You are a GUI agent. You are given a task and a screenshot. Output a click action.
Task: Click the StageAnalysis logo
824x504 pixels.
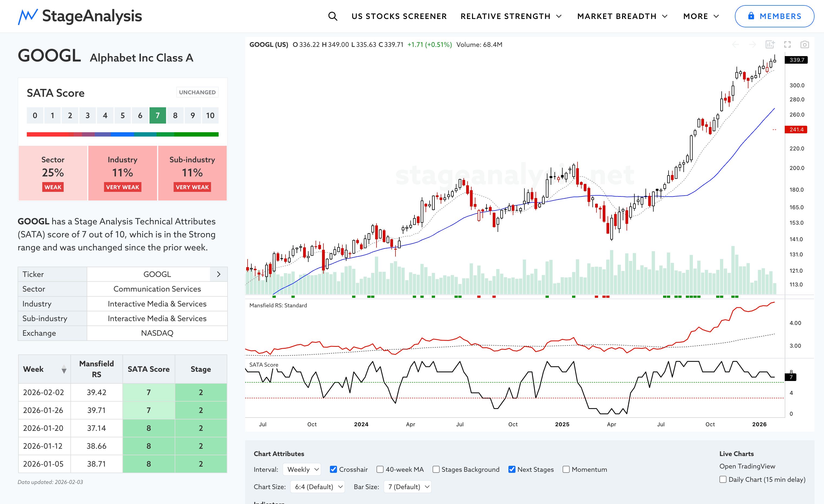tap(80, 16)
